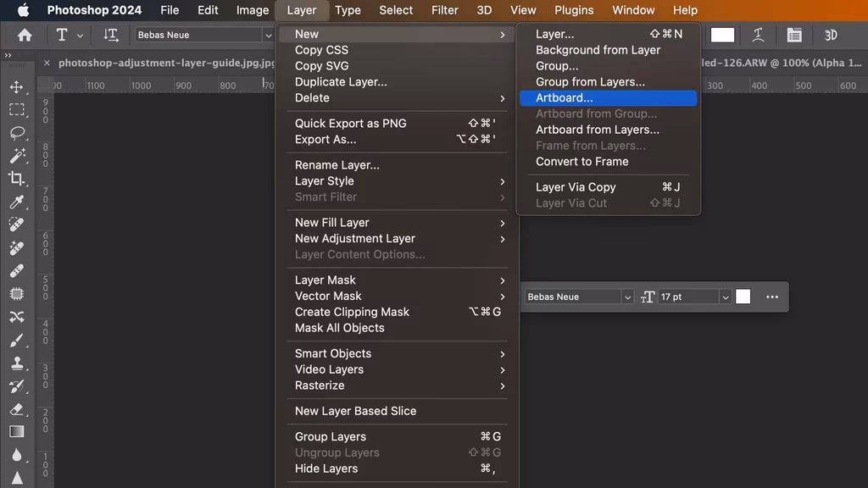Select the Lasso tool

click(19, 131)
